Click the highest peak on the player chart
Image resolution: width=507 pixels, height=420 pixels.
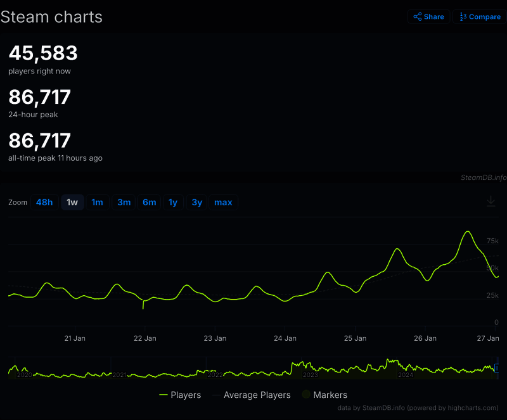468,232
